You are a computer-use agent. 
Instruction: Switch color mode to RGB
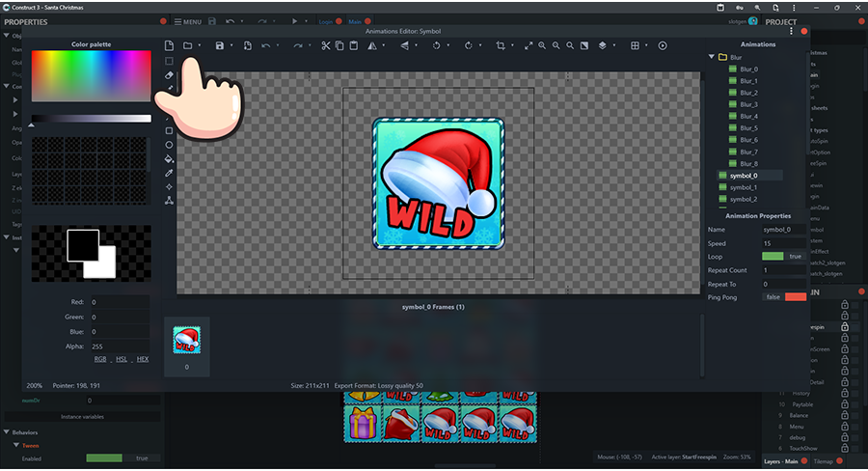pyautogui.click(x=100, y=359)
